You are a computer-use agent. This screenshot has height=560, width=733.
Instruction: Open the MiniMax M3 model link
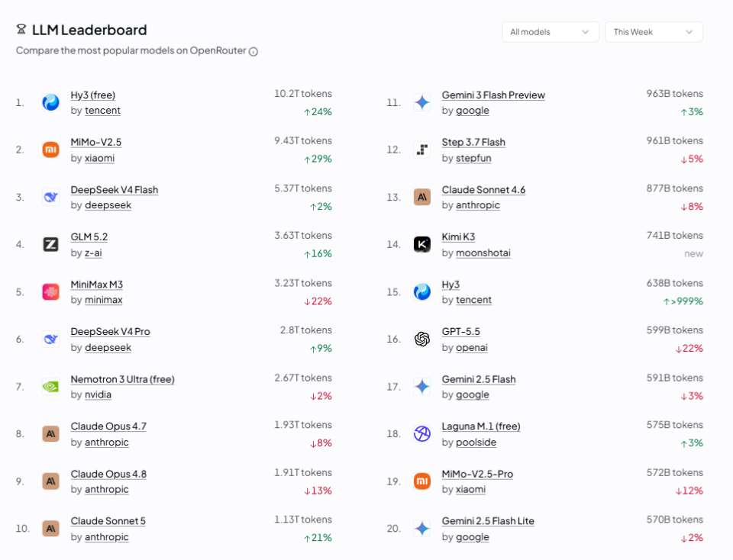(96, 285)
